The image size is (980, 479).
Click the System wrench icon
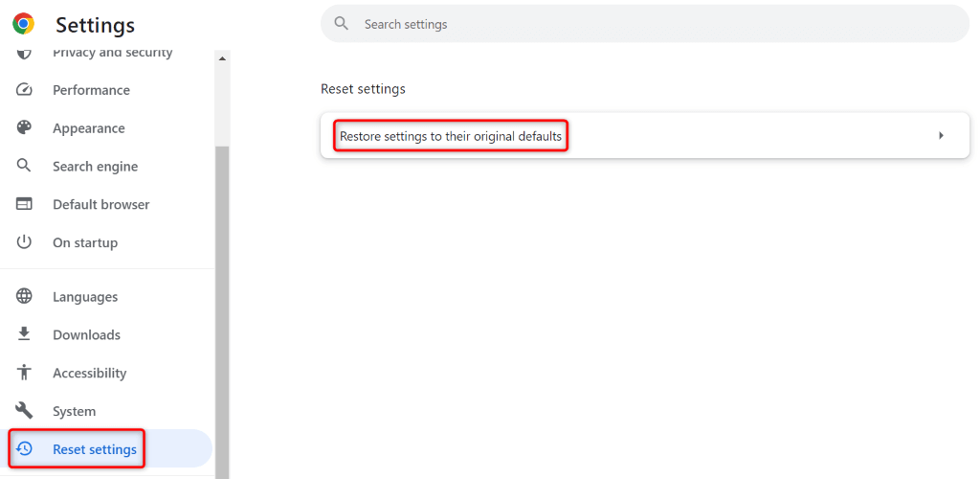tap(25, 411)
